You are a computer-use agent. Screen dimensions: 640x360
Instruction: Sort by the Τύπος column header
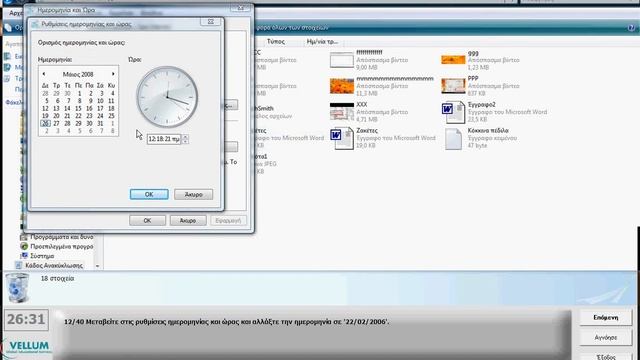coord(276,42)
